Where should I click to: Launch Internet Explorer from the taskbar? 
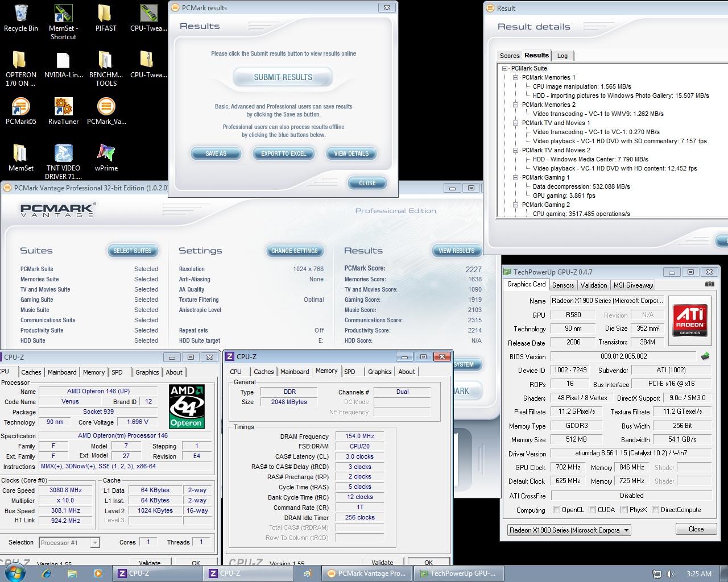coord(46,573)
